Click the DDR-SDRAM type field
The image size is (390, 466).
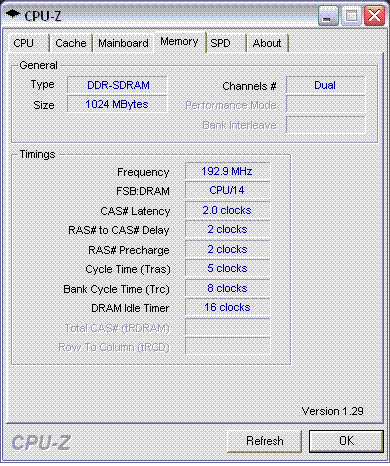click(117, 85)
